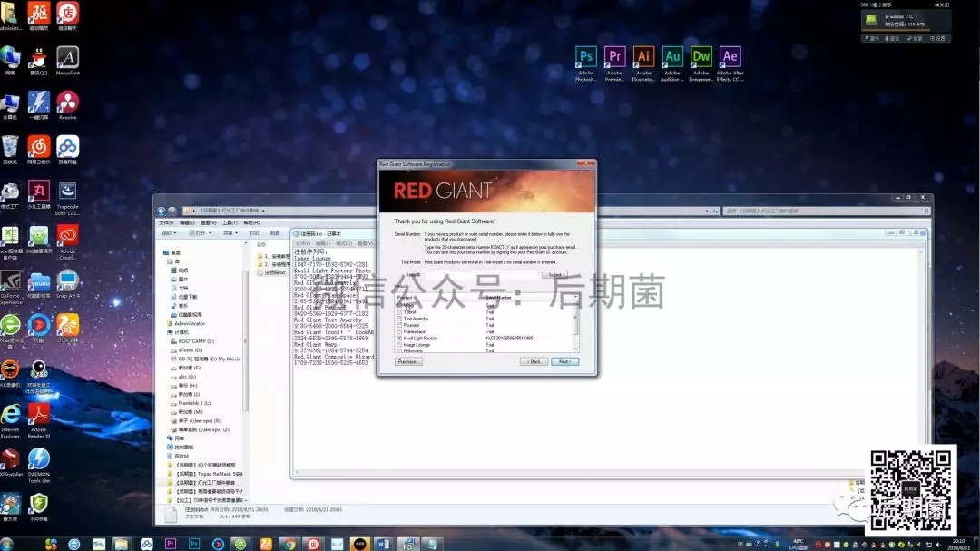Click Submit in Red Giant registration
This screenshot has height=551, width=980.
[x=554, y=274]
